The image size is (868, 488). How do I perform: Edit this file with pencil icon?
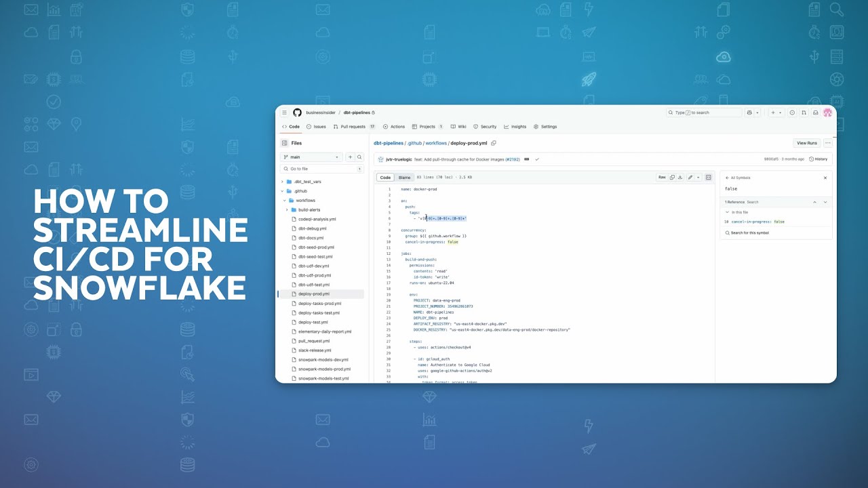coord(690,177)
